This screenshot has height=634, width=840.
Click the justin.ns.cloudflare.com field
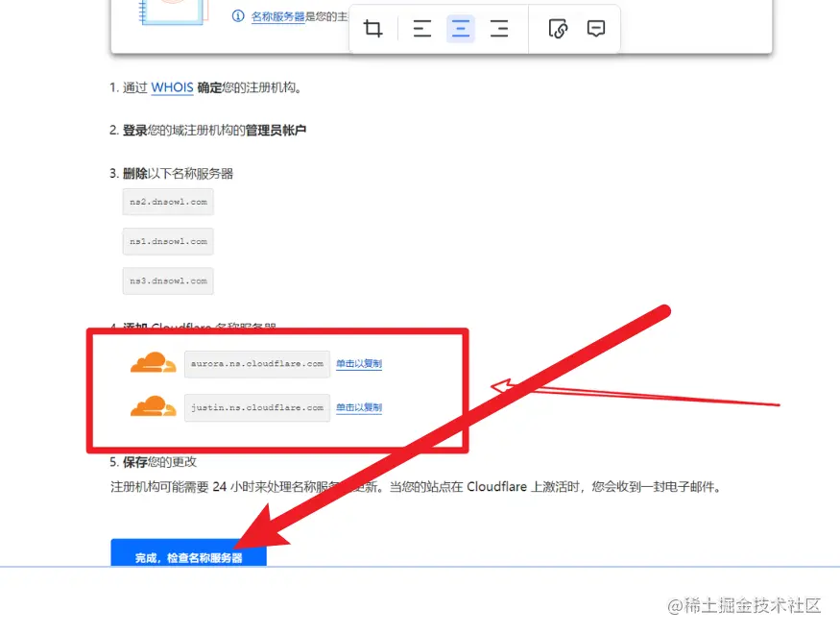click(x=257, y=408)
